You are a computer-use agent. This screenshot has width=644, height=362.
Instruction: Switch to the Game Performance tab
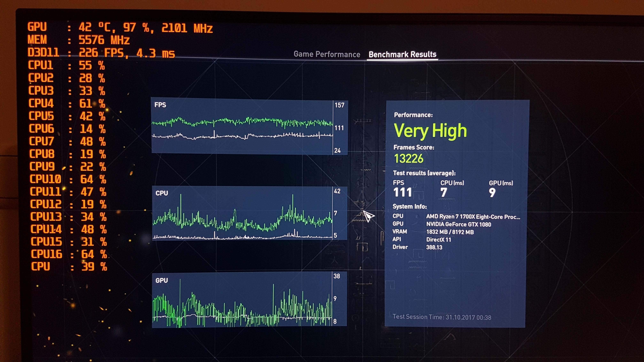point(327,54)
